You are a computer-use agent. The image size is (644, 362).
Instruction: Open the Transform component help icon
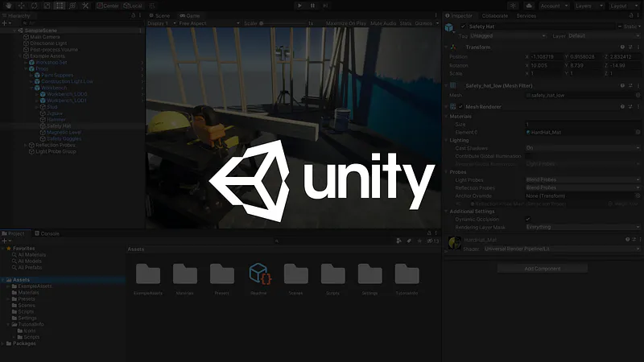pyautogui.click(x=622, y=47)
